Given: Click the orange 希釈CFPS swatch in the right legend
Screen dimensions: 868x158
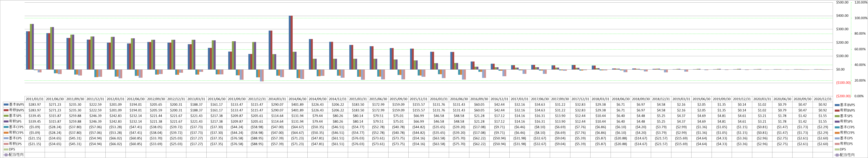Looking at the screenshot, I should point(837,132).
